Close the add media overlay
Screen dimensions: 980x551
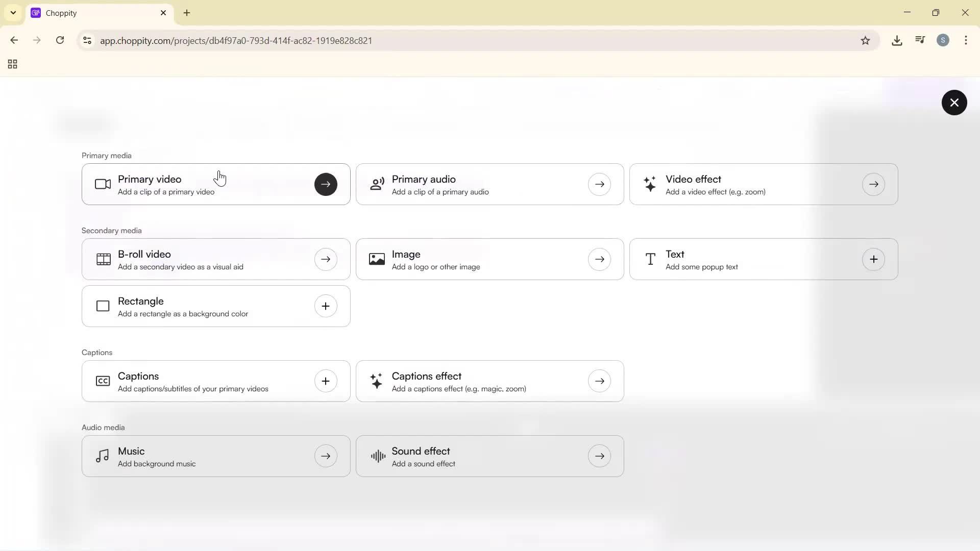tap(954, 103)
